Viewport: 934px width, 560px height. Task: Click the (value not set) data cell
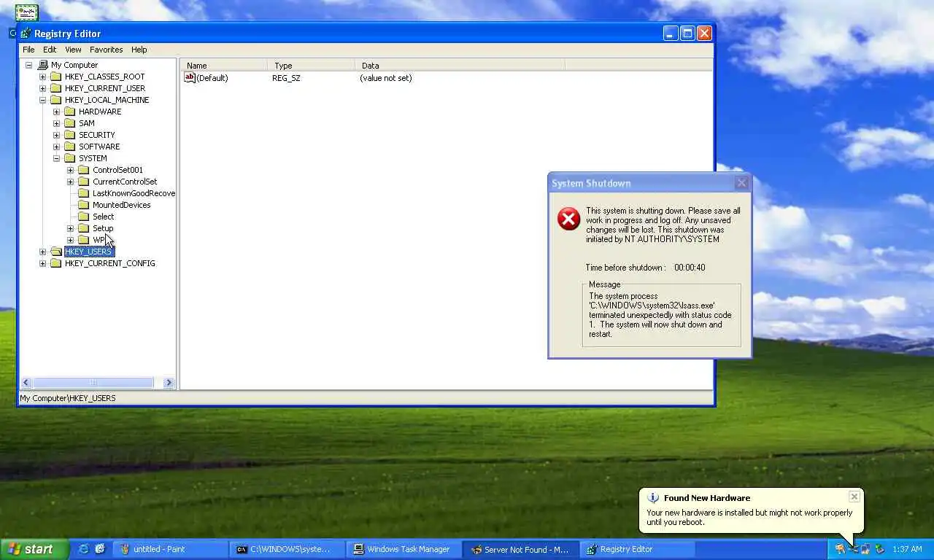click(385, 78)
